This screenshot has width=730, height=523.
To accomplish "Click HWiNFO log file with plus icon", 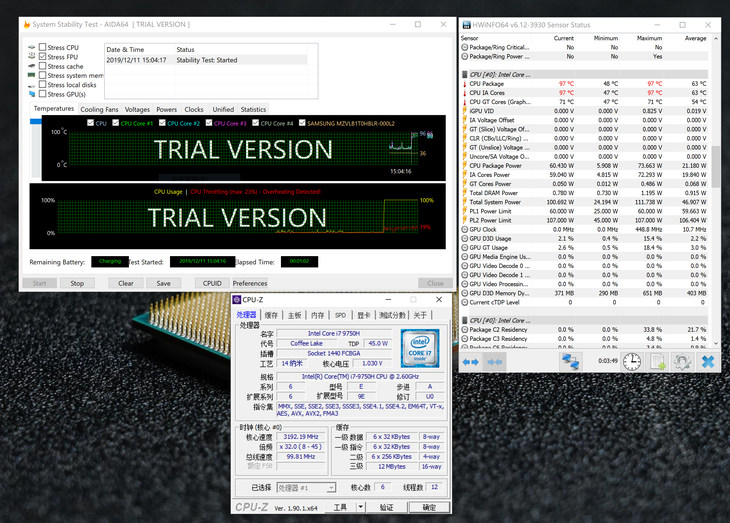I will (x=657, y=361).
